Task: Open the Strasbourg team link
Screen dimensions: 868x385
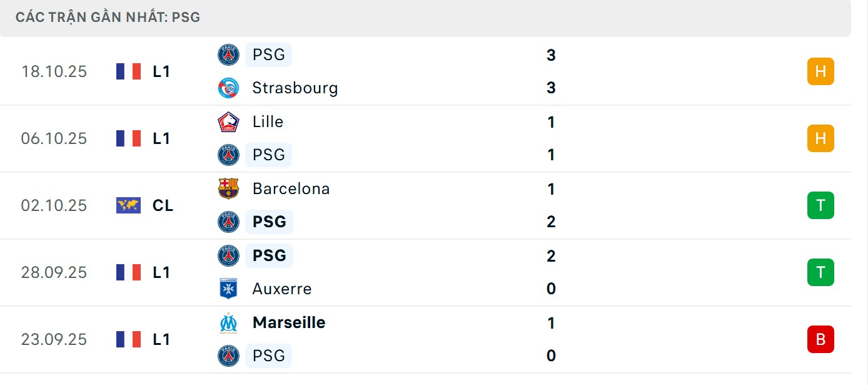Action: (x=295, y=88)
